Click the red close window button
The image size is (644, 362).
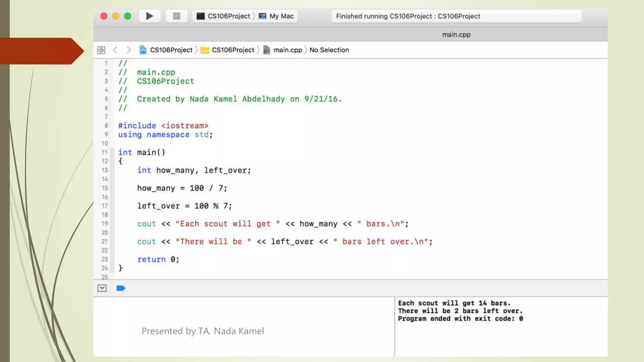click(104, 16)
